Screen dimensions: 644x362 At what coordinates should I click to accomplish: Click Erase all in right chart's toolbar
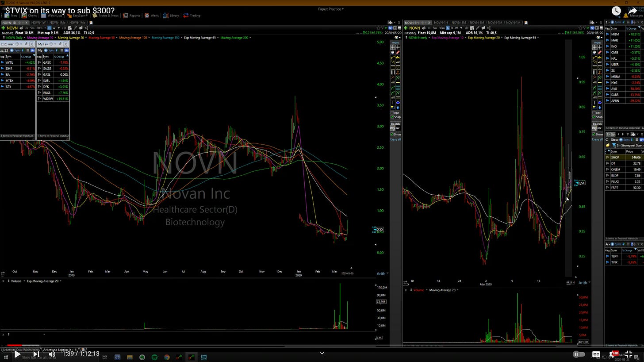598,139
